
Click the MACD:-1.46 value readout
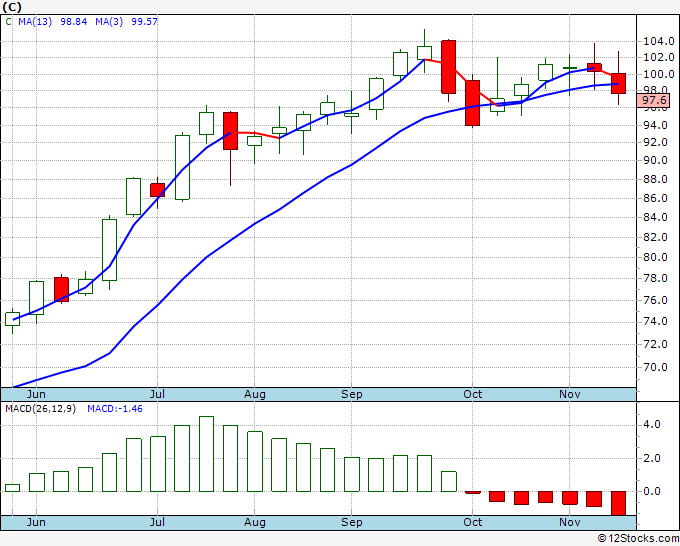coord(115,409)
